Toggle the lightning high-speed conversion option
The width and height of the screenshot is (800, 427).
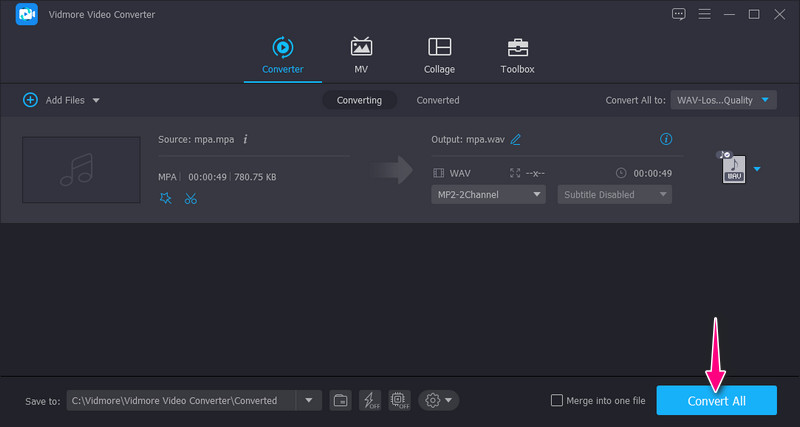pyautogui.click(x=370, y=400)
